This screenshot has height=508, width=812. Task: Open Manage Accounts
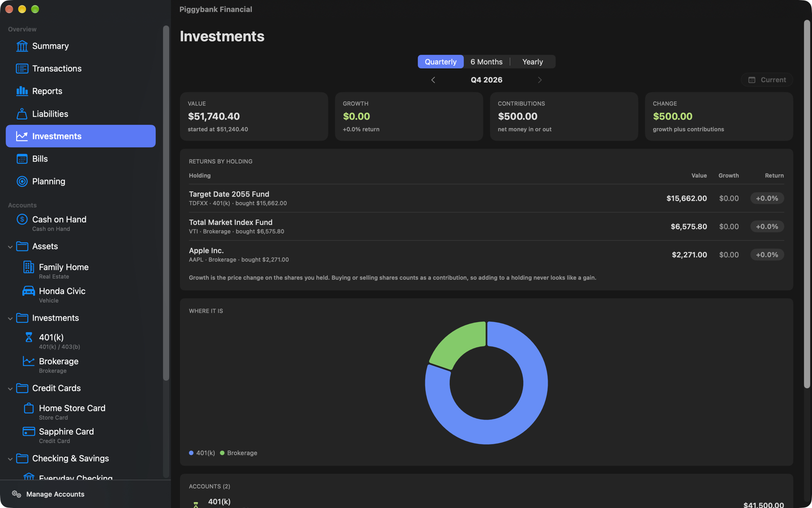pyautogui.click(x=48, y=494)
